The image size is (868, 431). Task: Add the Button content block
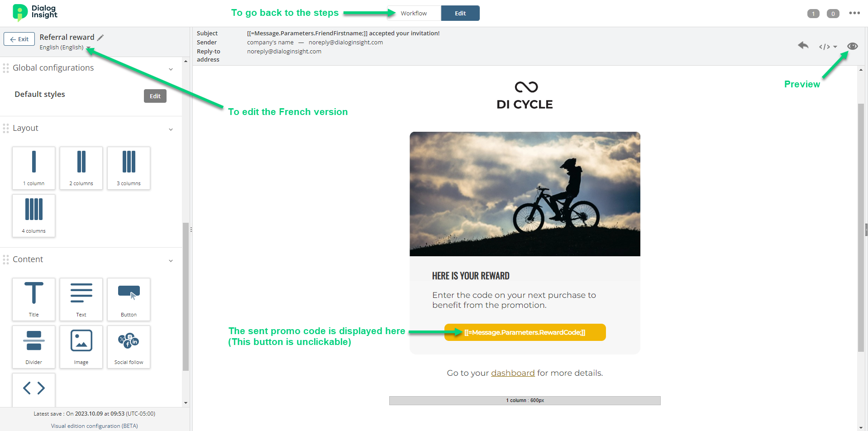[129, 299]
